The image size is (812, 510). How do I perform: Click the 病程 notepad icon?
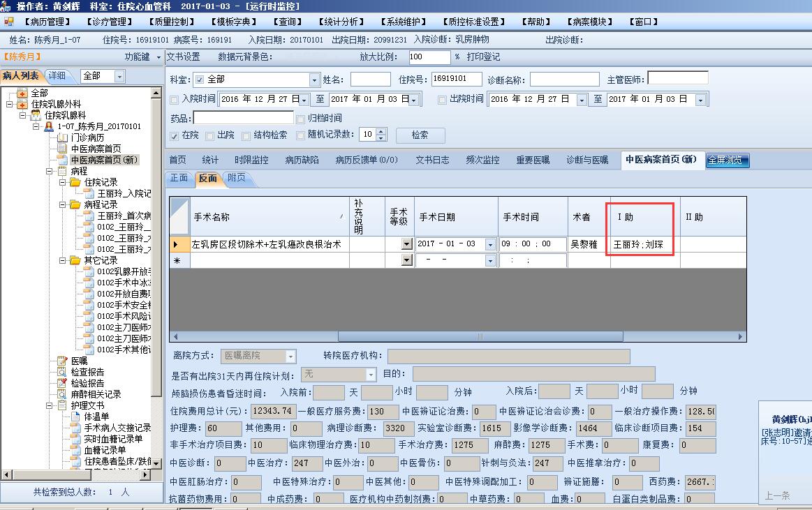tap(62, 171)
